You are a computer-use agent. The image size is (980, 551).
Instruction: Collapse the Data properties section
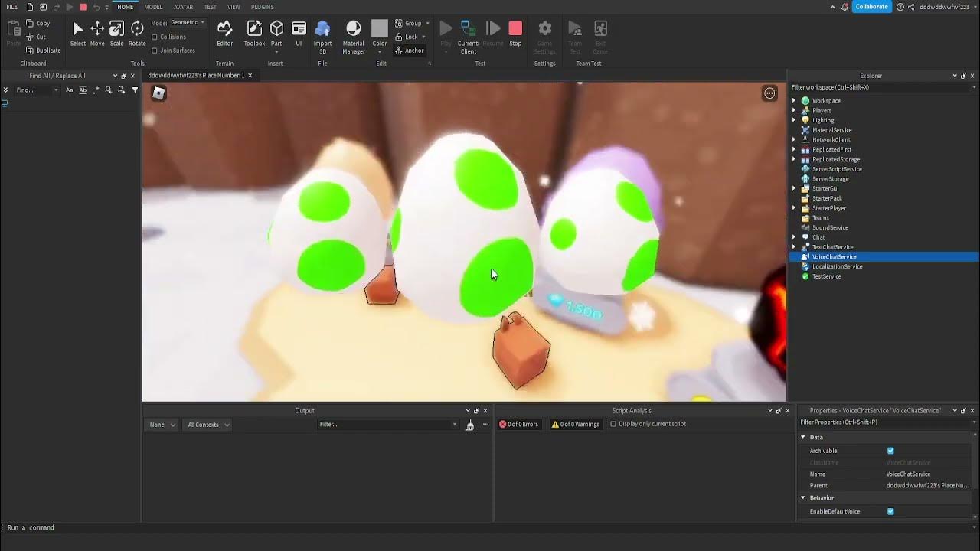tap(803, 437)
